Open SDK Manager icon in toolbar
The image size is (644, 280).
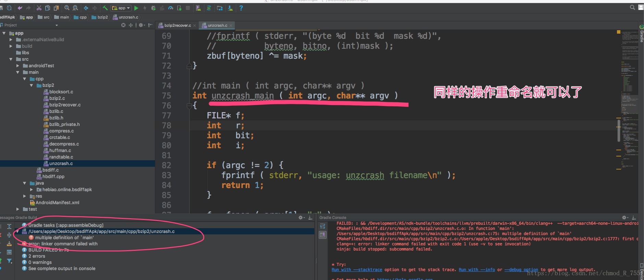click(230, 8)
